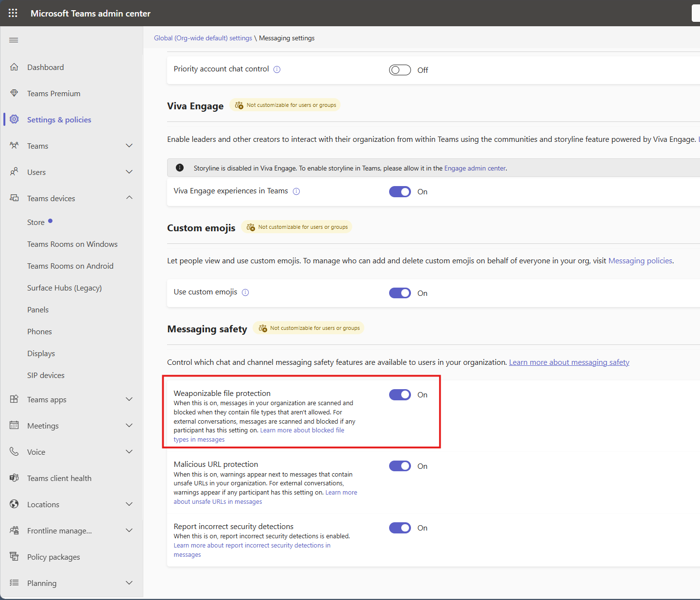Click the Teams Premium diamond icon

(14, 93)
